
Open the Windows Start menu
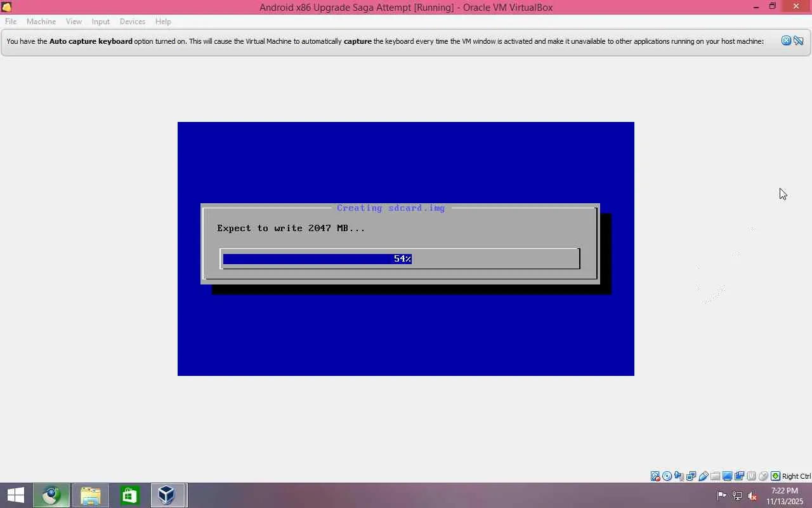click(x=15, y=495)
